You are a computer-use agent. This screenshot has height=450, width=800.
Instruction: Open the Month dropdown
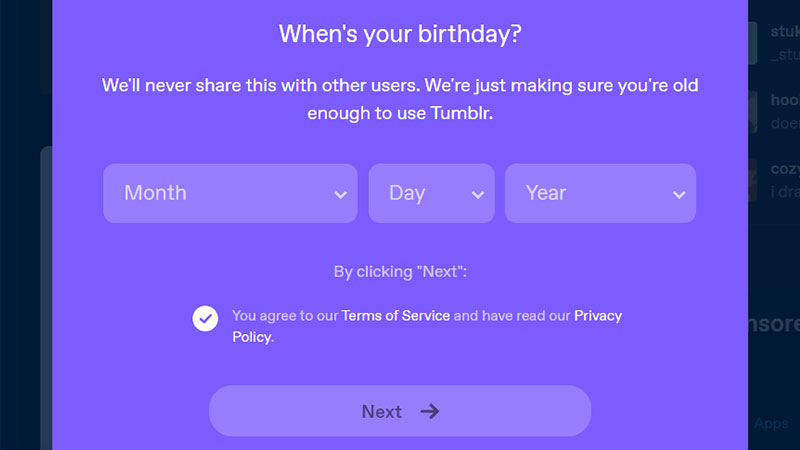coord(230,193)
